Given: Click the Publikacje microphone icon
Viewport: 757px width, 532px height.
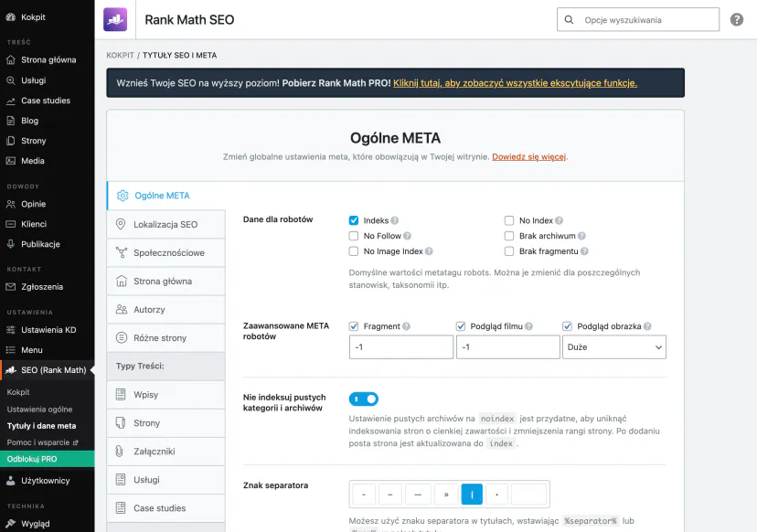Looking at the screenshot, I should click(11, 244).
